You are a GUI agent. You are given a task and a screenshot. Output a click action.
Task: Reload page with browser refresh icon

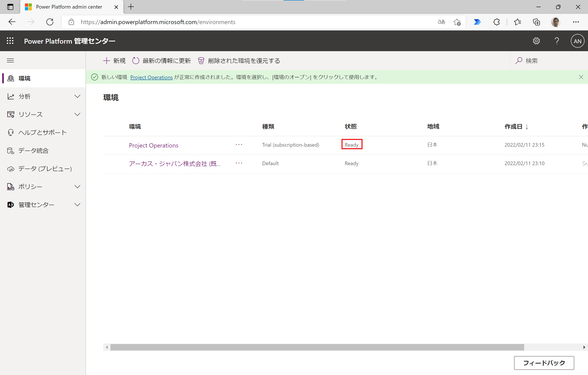point(50,22)
